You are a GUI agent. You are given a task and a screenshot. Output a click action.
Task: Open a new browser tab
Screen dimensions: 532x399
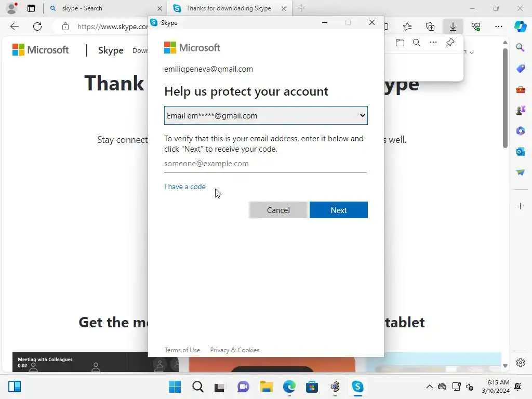[301, 8]
